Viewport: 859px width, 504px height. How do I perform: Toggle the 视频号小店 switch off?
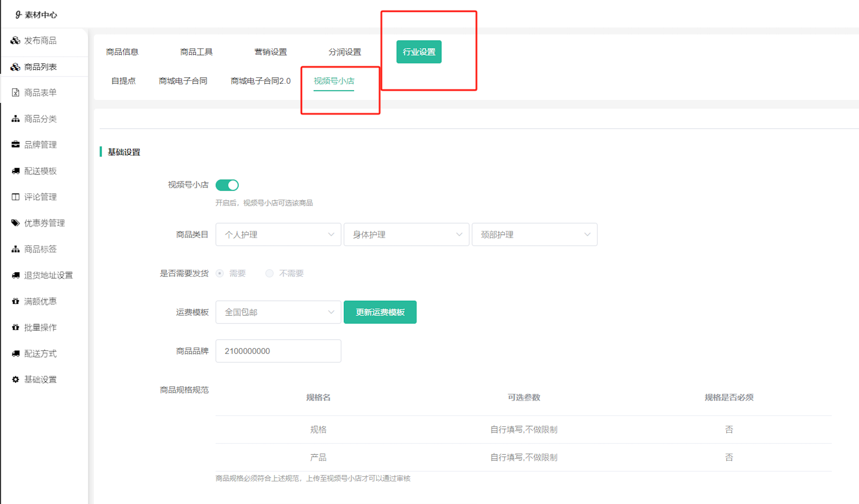pyautogui.click(x=227, y=185)
